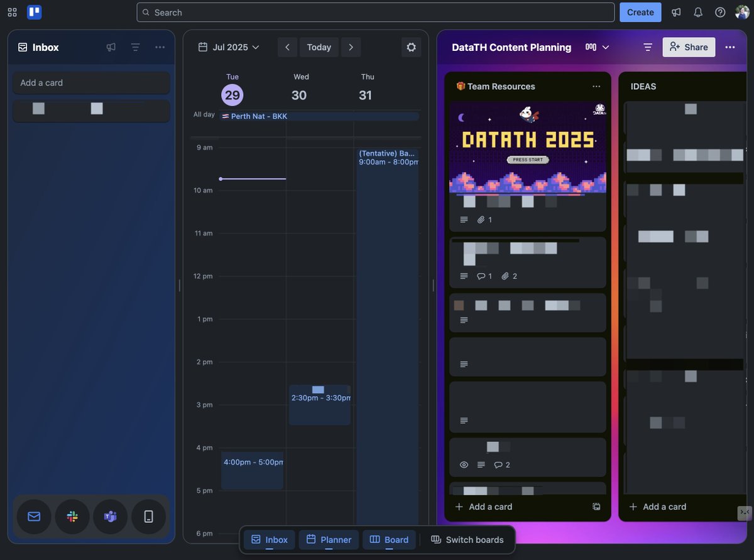This screenshot has height=560, width=754.
Task: Click the Create button
Action: point(640,13)
